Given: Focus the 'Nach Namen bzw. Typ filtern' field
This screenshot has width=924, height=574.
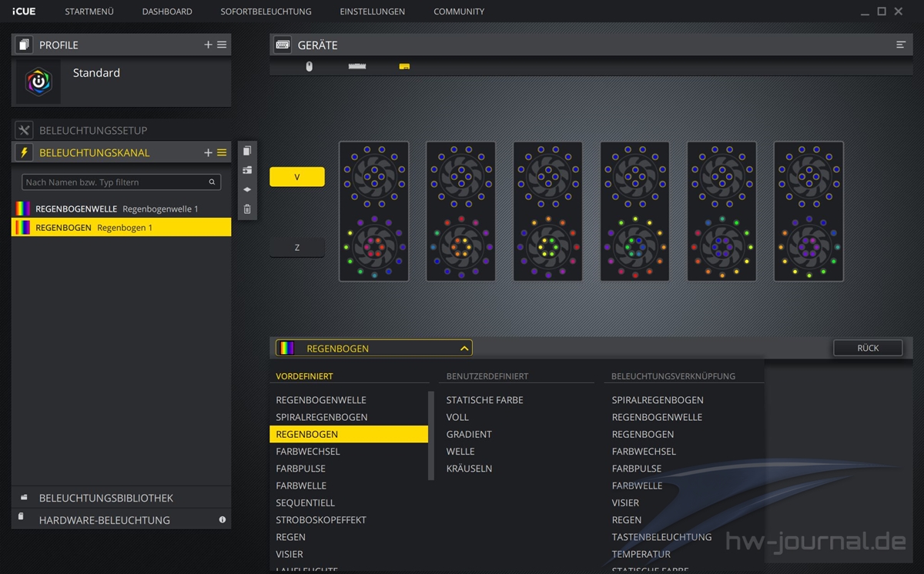Looking at the screenshot, I should 121,182.
